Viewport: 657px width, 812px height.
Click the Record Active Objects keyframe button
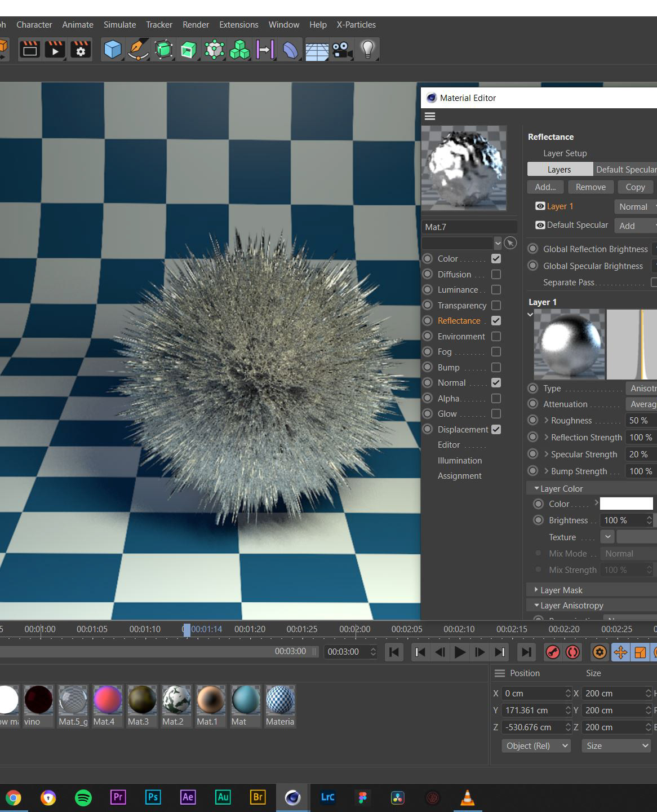pyautogui.click(x=553, y=652)
